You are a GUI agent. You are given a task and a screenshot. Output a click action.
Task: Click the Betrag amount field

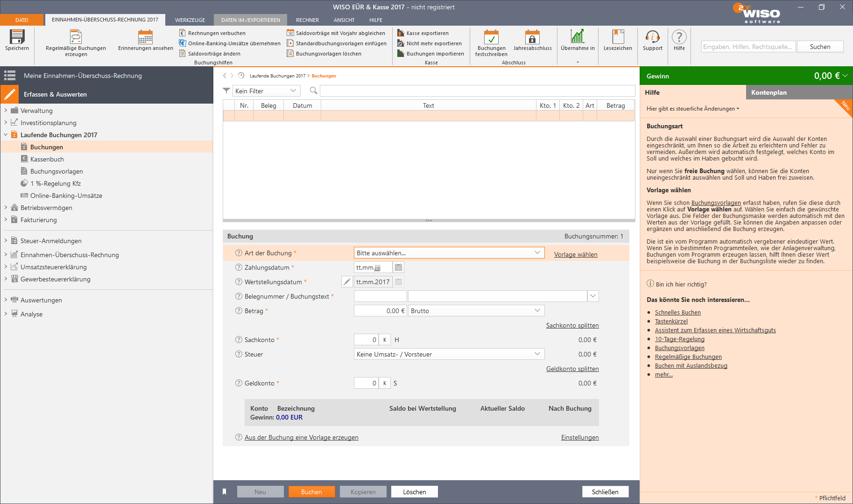pos(381,311)
